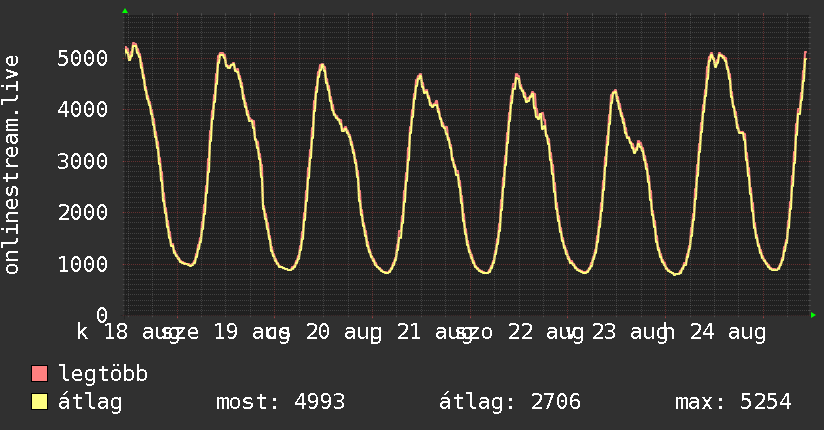Click the pink legtöbb legend swatch

[39, 374]
